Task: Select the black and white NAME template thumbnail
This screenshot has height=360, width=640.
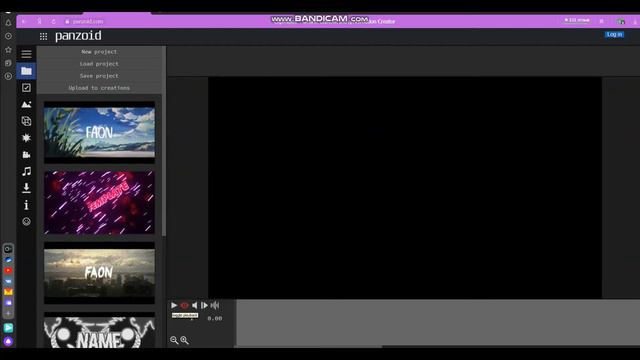Action: [99, 330]
